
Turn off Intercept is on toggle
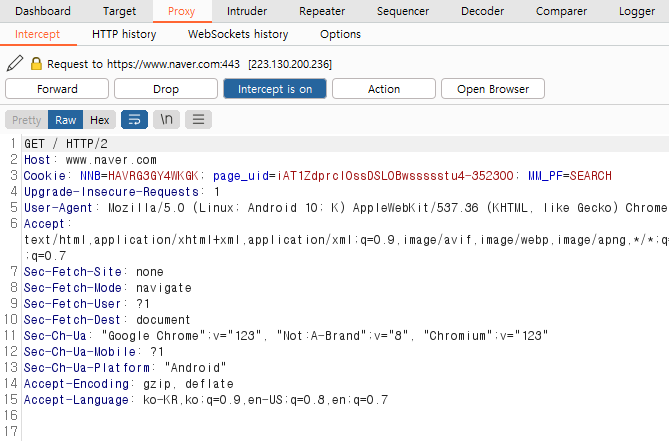[275, 89]
